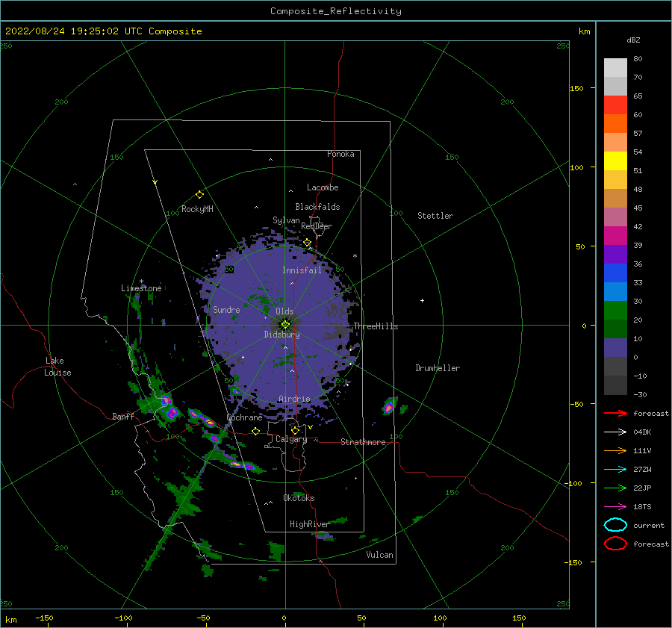Screen dimensions: 672x628
Task: Click the yellow diamond marker beside RockyMH
Action: pyautogui.click(x=199, y=195)
